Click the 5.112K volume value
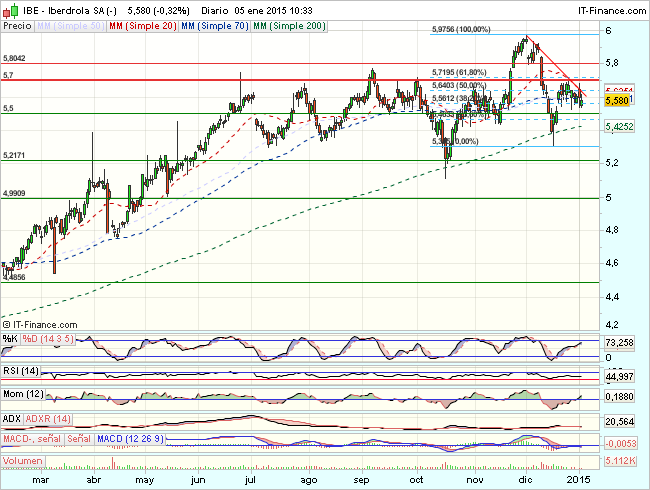 pyautogui.click(x=621, y=461)
